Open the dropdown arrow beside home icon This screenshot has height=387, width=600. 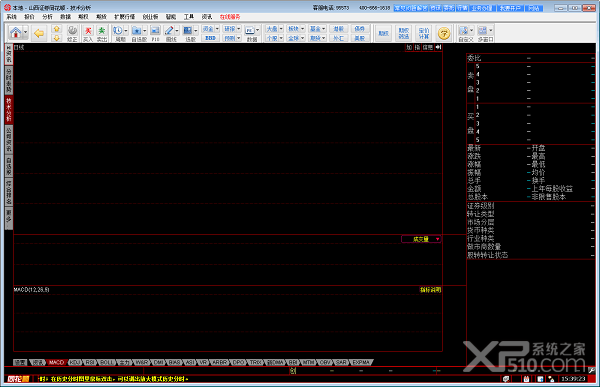pos(25,33)
